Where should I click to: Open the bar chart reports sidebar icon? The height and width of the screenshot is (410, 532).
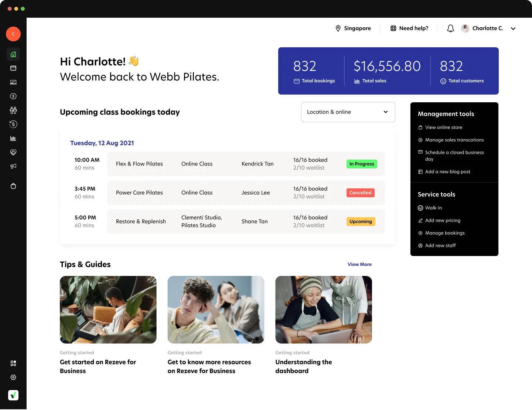tap(13, 139)
